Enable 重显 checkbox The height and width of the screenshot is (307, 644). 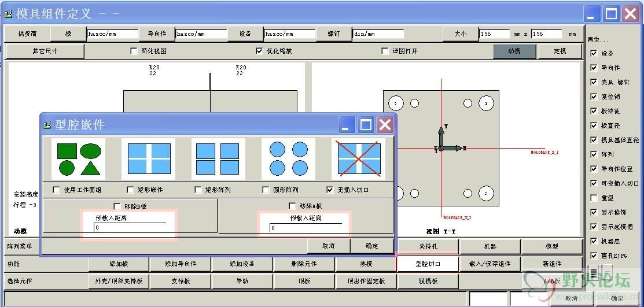[x=594, y=198]
